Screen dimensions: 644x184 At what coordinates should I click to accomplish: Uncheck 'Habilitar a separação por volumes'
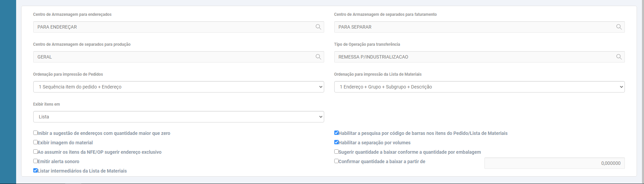click(336, 142)
